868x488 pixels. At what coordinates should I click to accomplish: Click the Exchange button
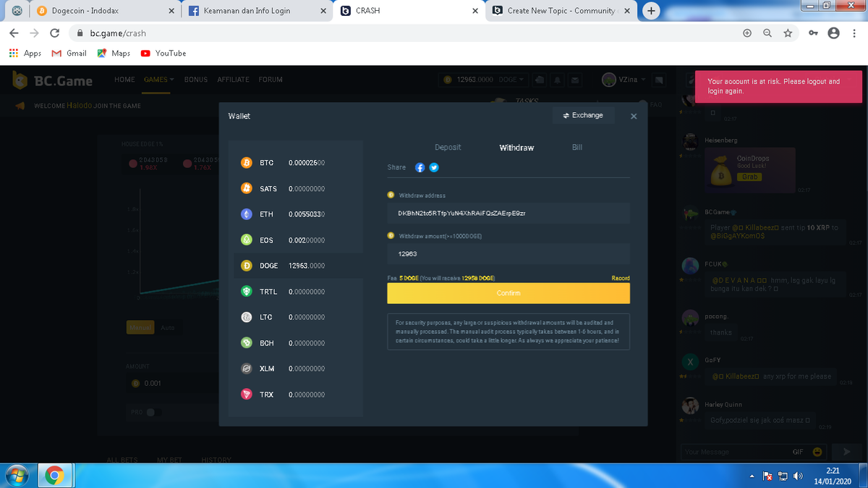pyautogui.click(x=583, y=115)
